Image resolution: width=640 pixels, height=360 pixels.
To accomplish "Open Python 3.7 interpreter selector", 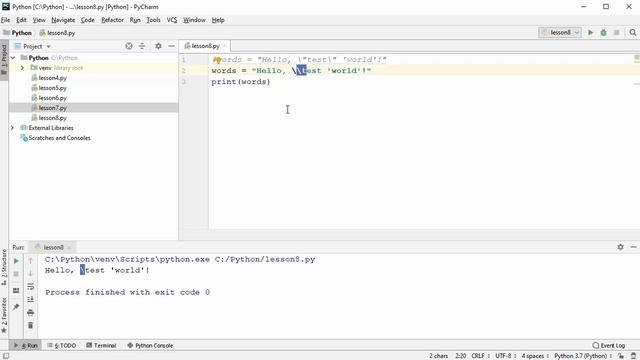I will (583, 356).
